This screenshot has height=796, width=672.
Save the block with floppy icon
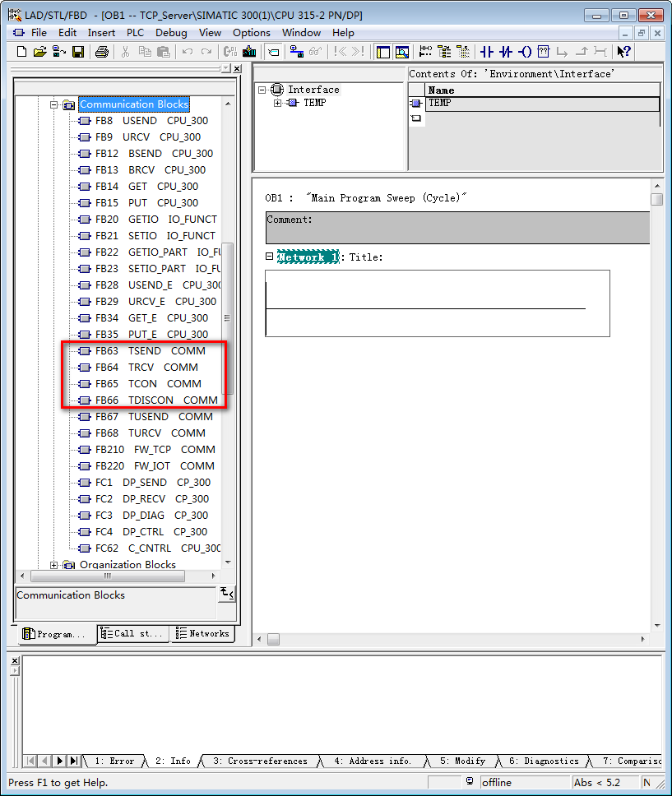tap(77, 51)
